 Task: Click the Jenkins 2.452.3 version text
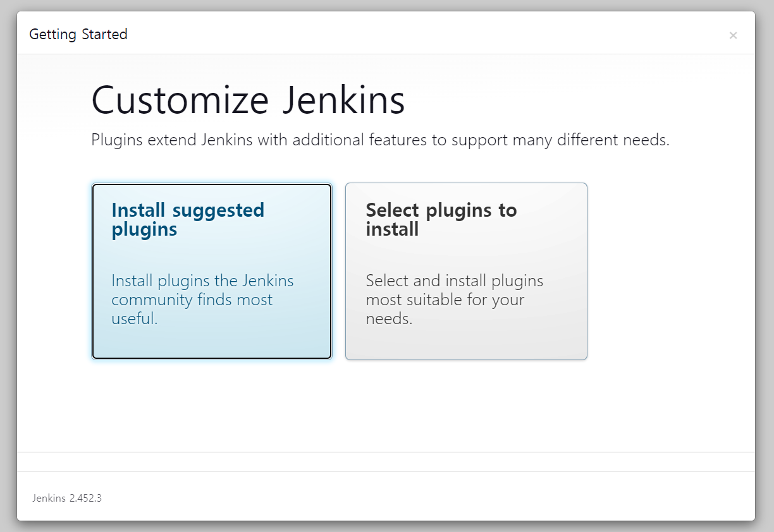pyautogui.click(x=67, y=498)
